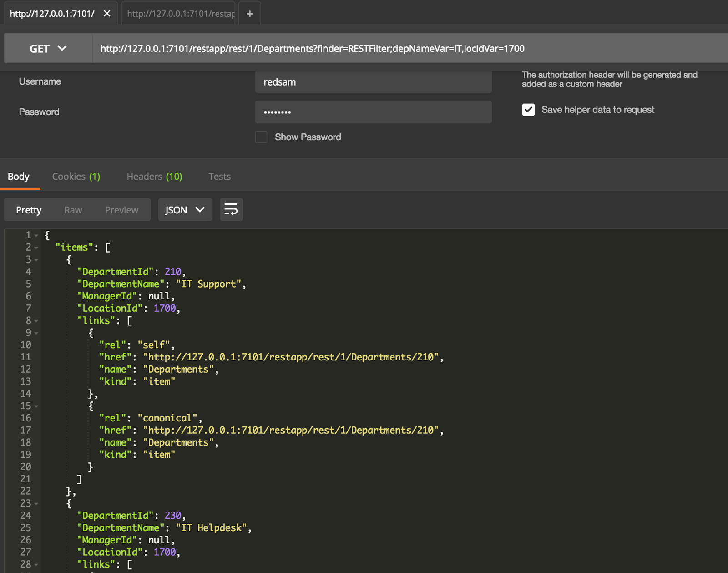Viewport: 728px width, 573px height.
Task: Collapse the links array at line 28
Action: (x=36, y=565)
